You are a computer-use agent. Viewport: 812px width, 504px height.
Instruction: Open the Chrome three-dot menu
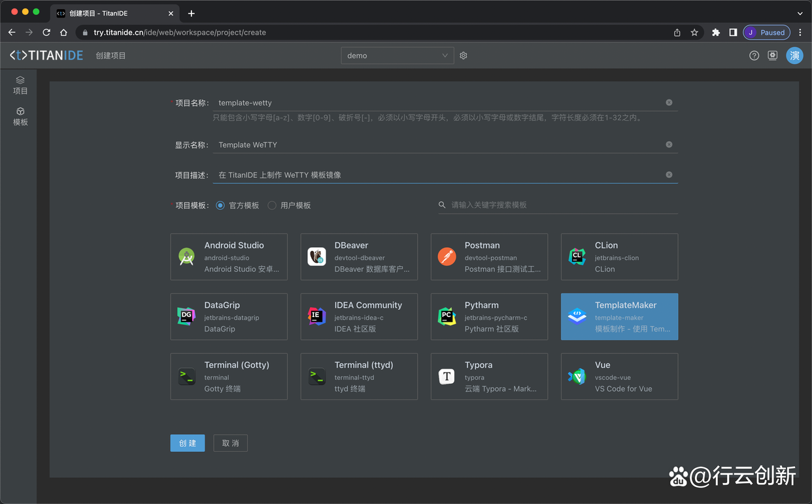pos(800,32)
